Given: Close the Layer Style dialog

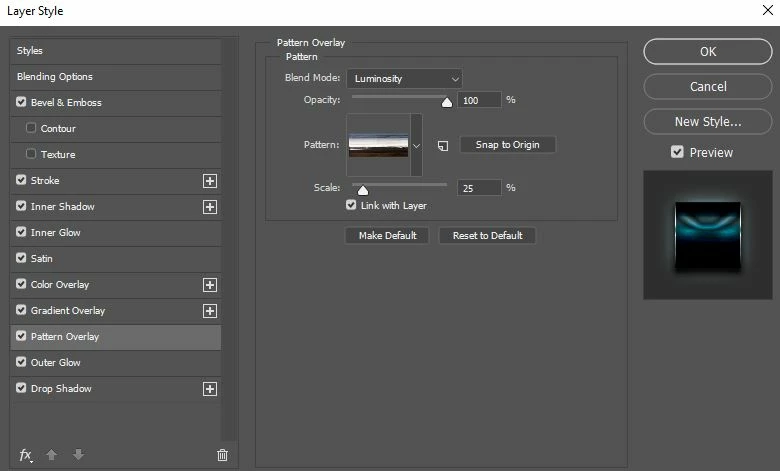Looking at the screenshot, I should pyautogui.click(x=768, y=10).
